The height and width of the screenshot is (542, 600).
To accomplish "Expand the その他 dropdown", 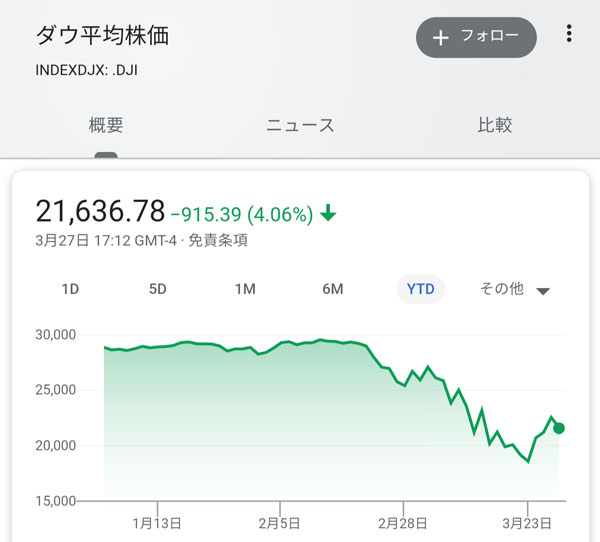I will pyautogui.click(x=502, y=289).
